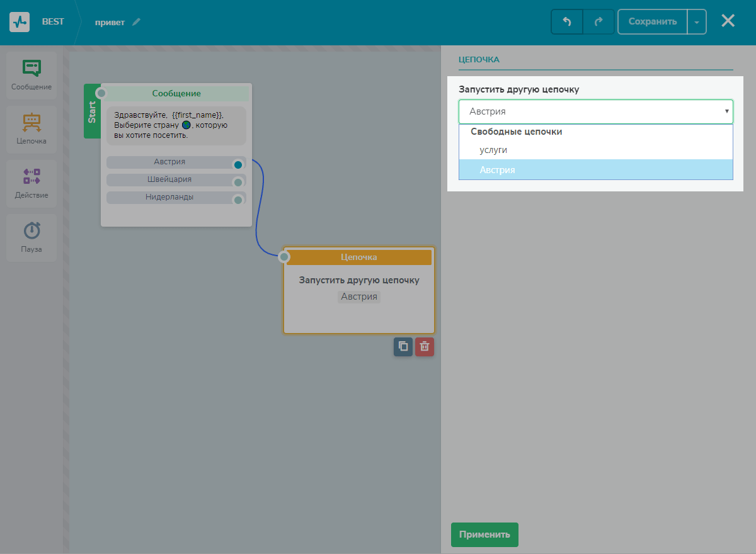Click the chain name привет

(x=110, y=22)
